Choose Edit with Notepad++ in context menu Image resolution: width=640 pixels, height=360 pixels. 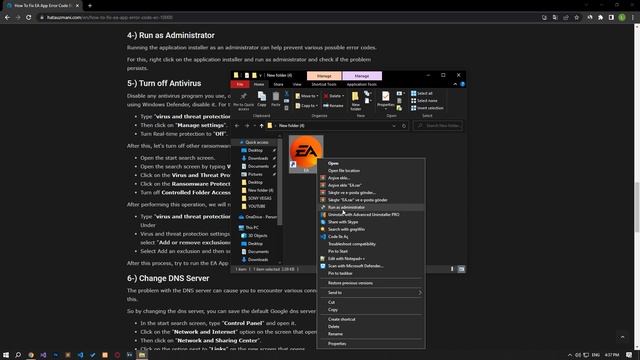tap(371, 259)
